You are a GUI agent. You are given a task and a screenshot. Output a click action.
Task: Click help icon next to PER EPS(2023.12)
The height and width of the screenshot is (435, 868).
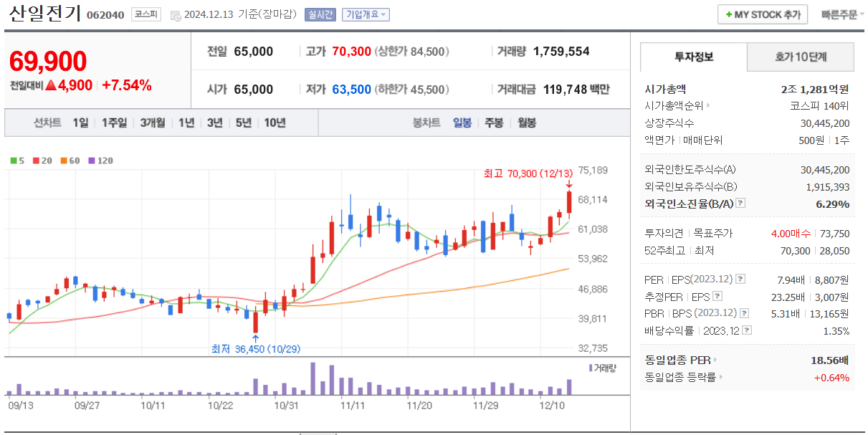(x=740, y=279)
